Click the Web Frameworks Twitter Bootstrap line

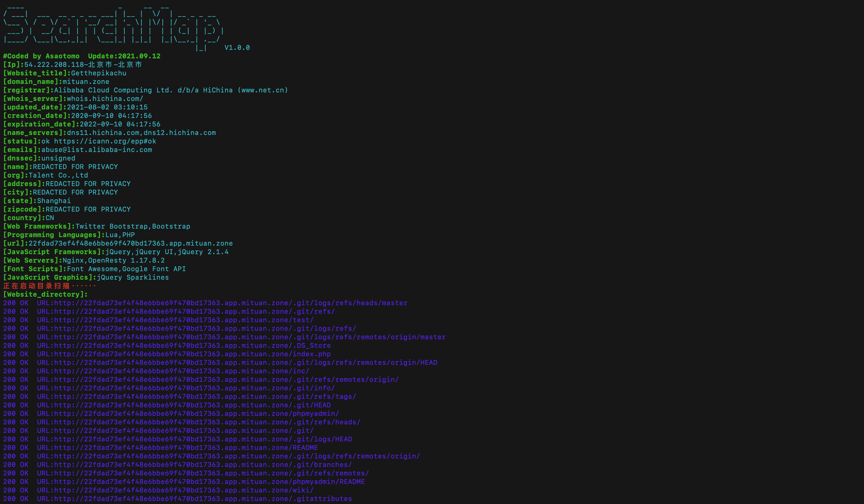point(97,226)
